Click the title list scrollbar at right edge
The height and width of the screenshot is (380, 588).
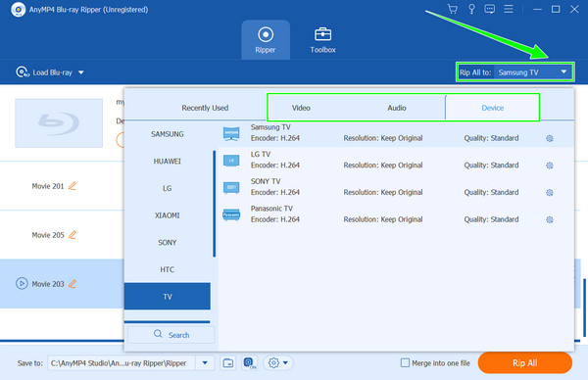584,308
